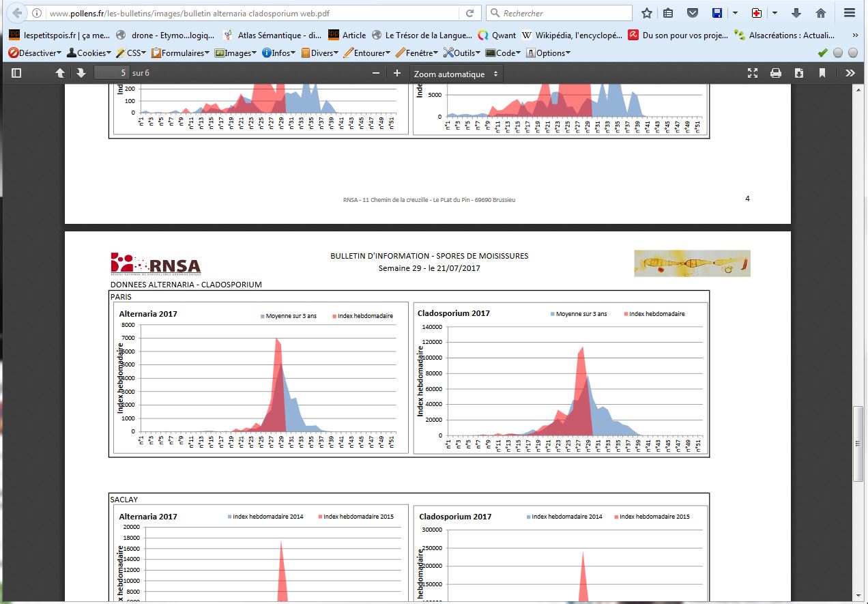Screen dimensions: 868x604
Task: Toggle the PDF sidebar panel
Action: click(16, 73)
